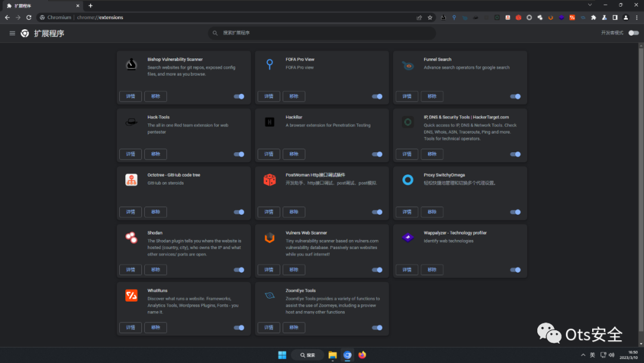Screen dimensions: 644x363
Task: Disable Wappalyzer extension toggle
Action: [x=515, y=270]
